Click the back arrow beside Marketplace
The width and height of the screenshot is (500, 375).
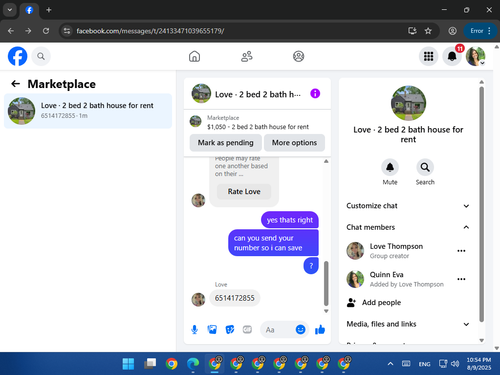[15, 84]
